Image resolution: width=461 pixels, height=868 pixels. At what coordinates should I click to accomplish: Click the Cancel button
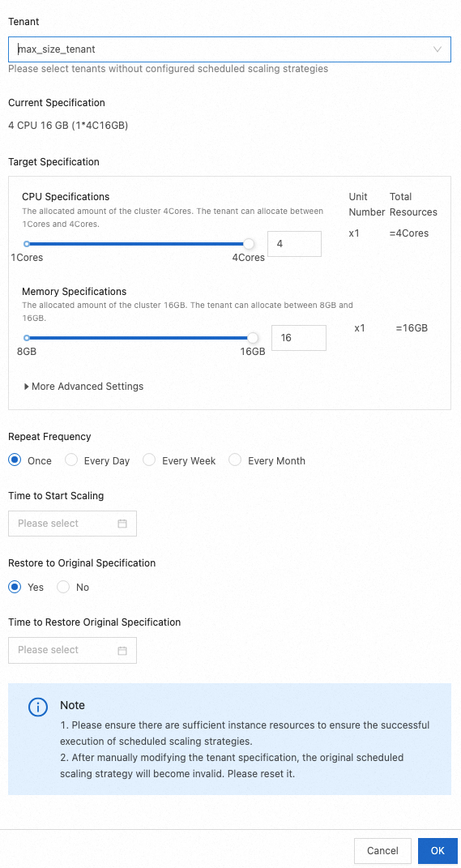(x=382, y=851)
